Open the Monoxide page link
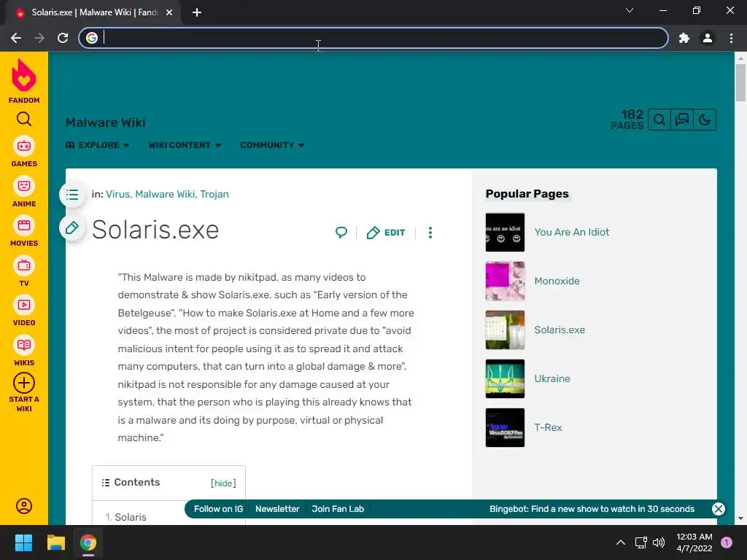 (557, 281)
